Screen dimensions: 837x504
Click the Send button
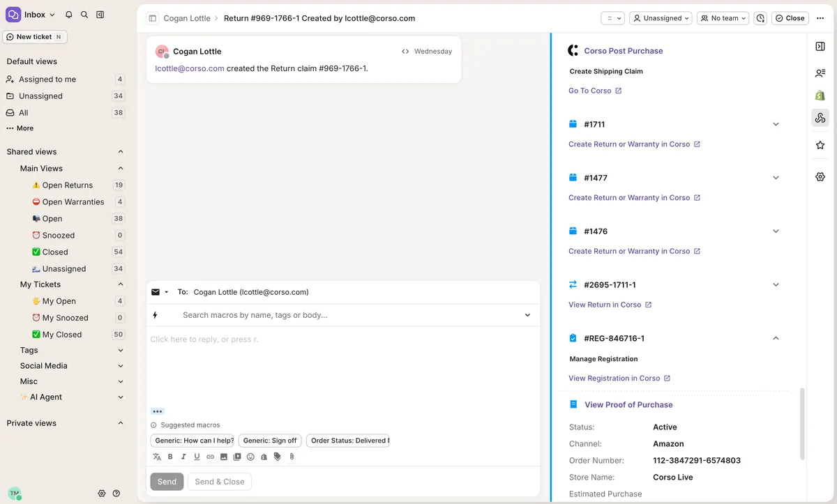click(167, 482)
